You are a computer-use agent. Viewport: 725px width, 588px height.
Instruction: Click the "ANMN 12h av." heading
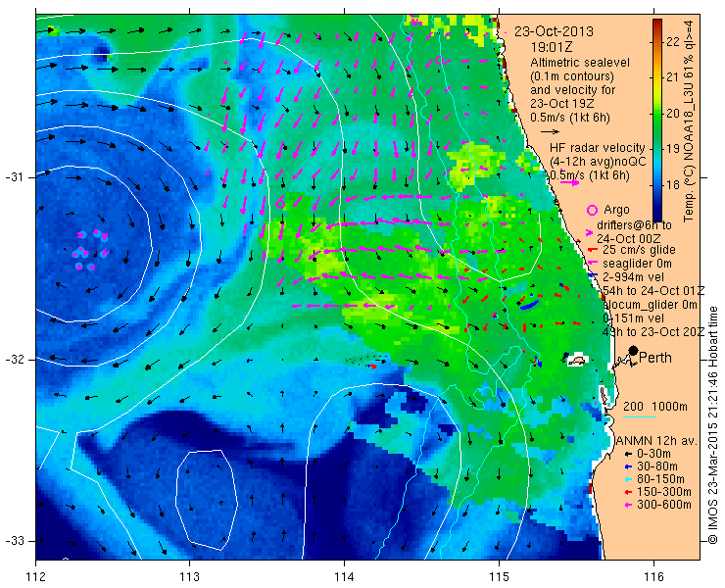(x=655, y=441)
